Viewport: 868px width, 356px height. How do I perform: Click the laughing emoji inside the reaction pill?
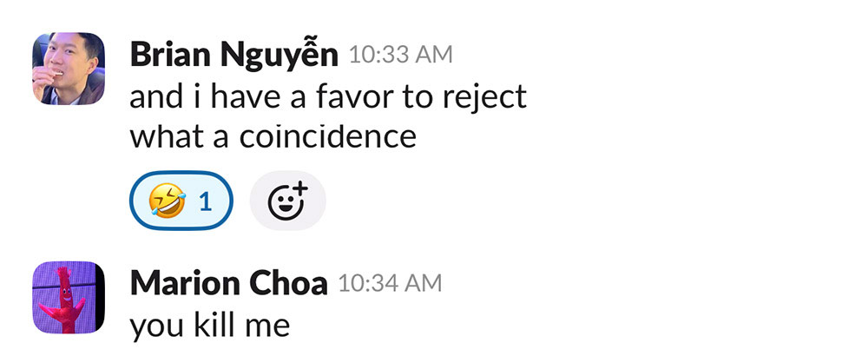click(x=167, y=201)
